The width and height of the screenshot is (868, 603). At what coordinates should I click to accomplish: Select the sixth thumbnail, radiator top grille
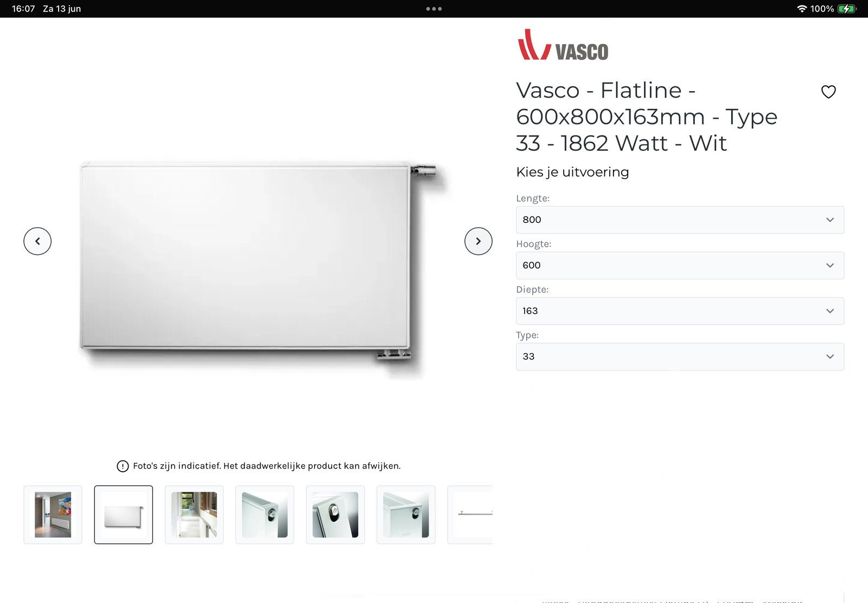[x=406, y=515]
